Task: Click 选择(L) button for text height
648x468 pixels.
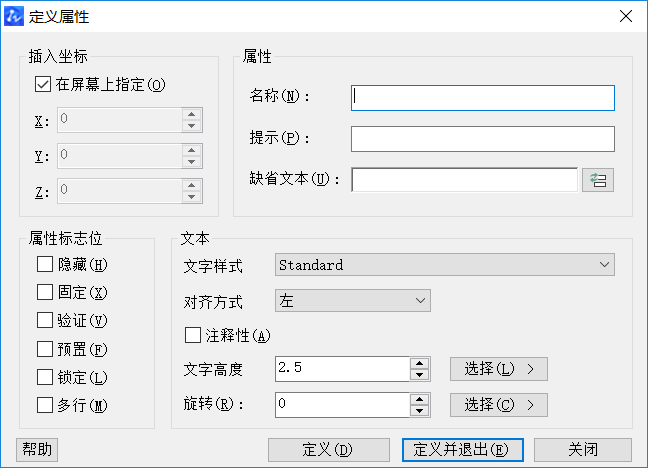Action: pyautogui.click(x=498, y=369)
